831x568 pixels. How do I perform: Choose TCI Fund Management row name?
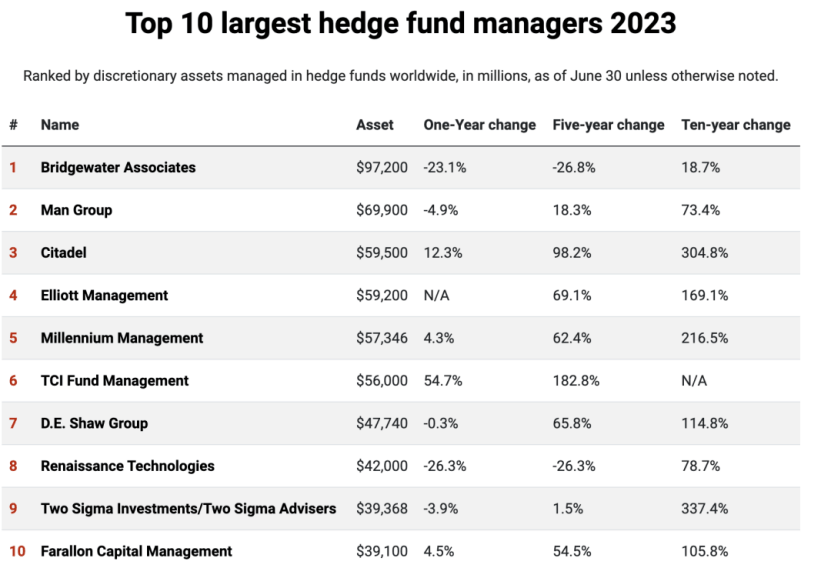114,381
